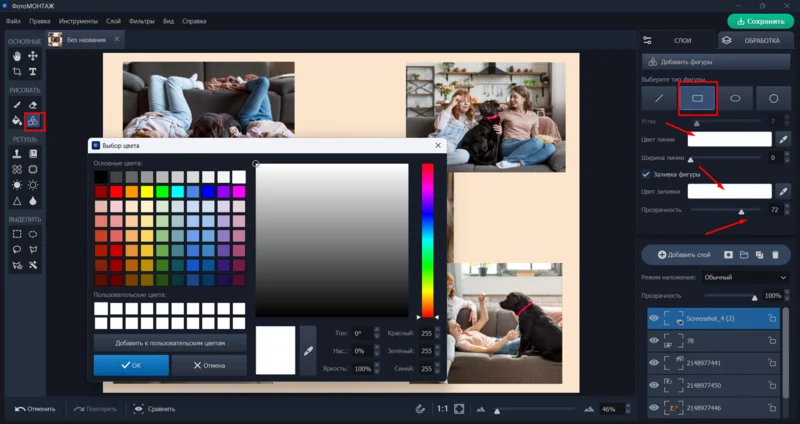Click the eyedropper next to line color

(784, 140)
